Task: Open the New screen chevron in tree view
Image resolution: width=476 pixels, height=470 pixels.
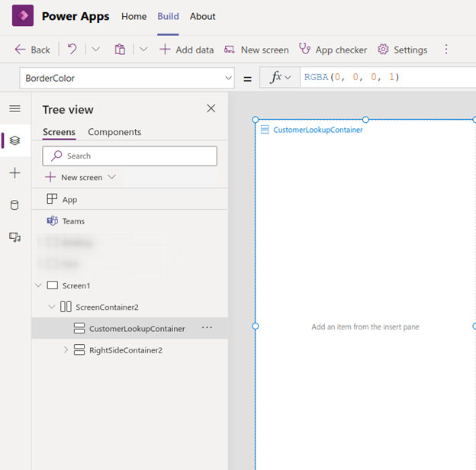Action: (x=112, y=177)
